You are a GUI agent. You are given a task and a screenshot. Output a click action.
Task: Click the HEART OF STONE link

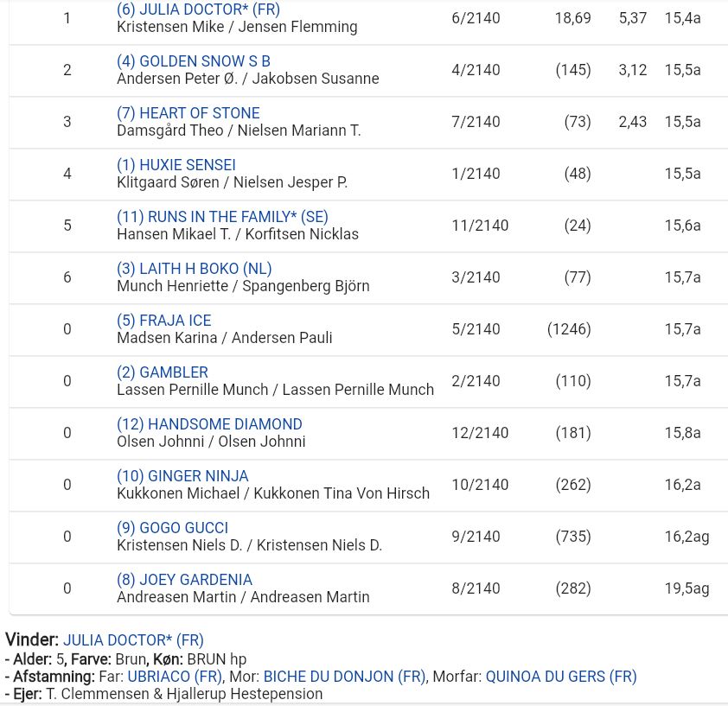(x=188, y=113)
